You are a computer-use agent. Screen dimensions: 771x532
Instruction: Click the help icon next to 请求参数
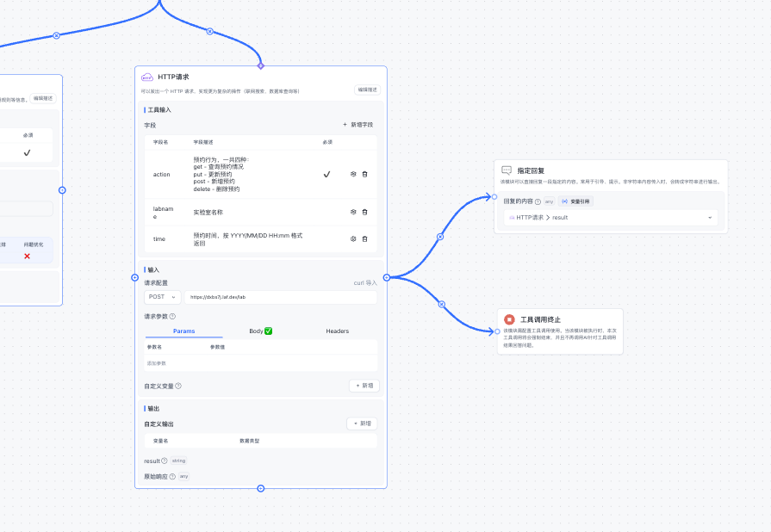tap(172, 316)
